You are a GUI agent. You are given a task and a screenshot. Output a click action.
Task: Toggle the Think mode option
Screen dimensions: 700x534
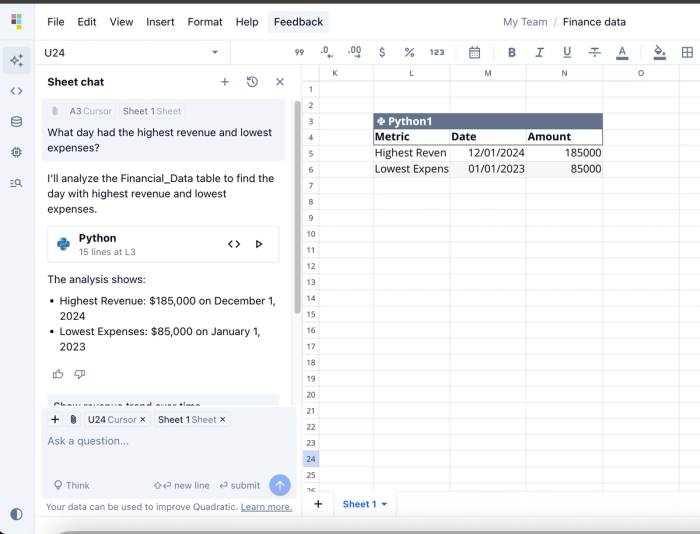pyautogui.click(x=71, y=485)
